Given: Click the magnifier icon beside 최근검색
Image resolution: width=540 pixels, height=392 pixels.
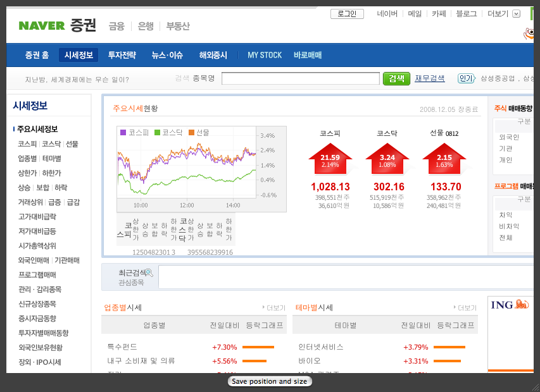Looking at the screenshot, I should click(x=149, y=273).
